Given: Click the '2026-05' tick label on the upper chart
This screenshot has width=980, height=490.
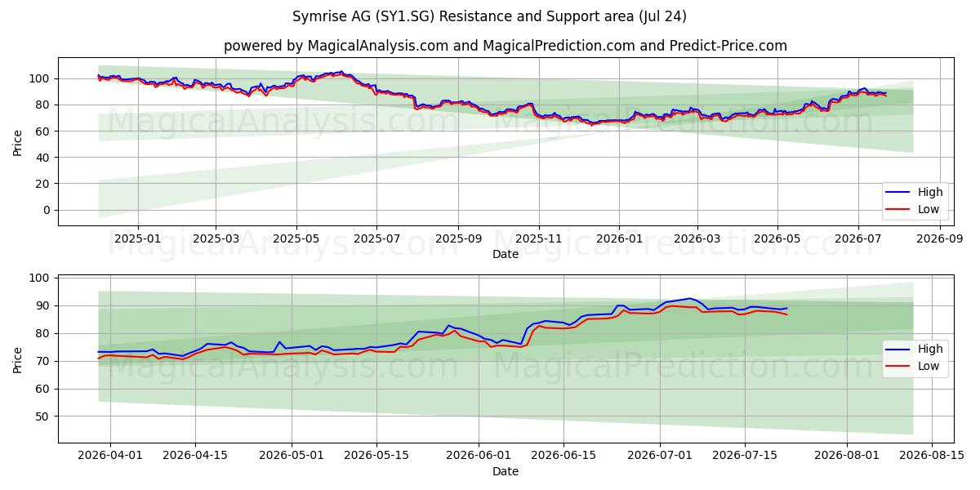Looking at the screenshot, I should coord(777,238).
